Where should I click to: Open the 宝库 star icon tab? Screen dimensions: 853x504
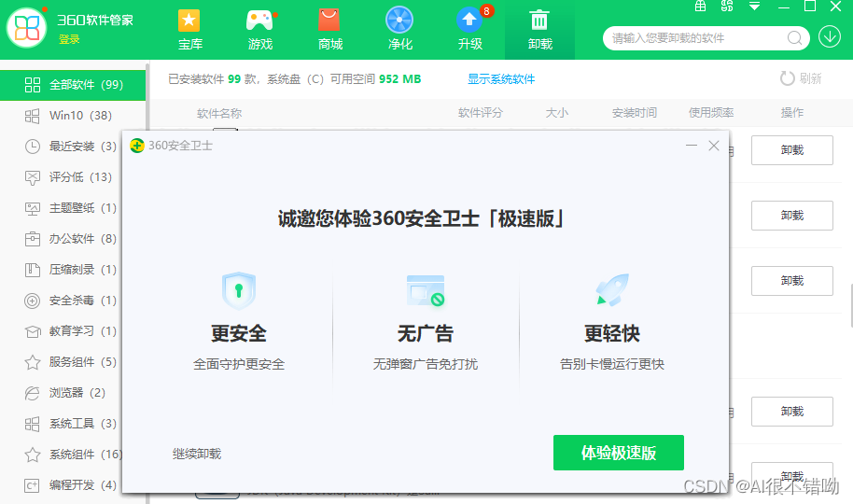point(189,30)
